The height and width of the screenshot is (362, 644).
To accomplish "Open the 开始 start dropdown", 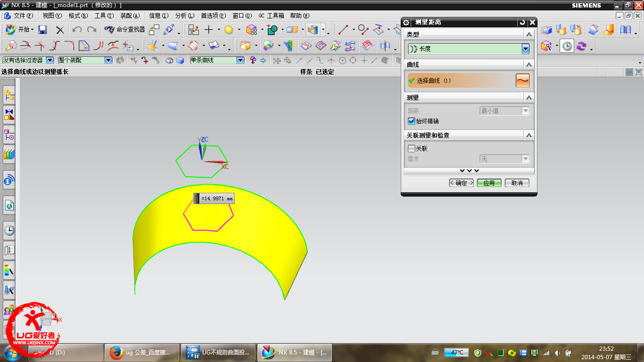I will click(x=19, y=30).
